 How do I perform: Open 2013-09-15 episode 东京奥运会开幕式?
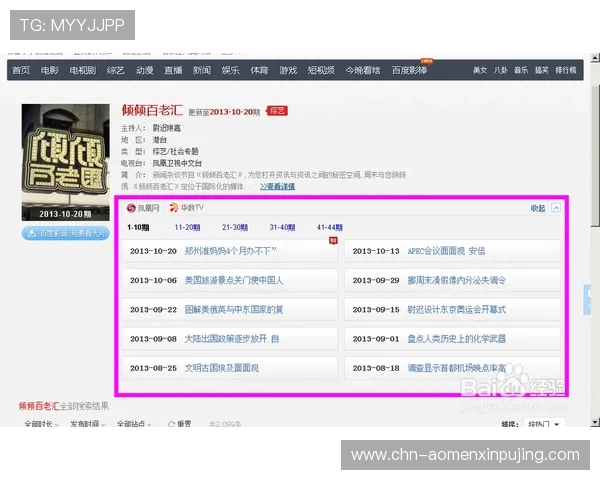pyautogui.click(x=452, y=310)
